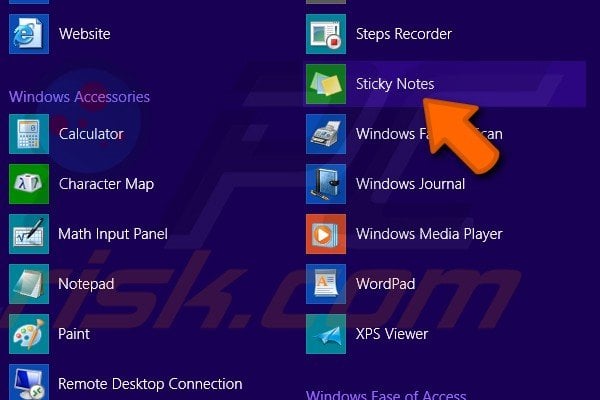Open the Windows Journal icon
Image resolution: width=600 pixels, height=400 pixels.
326,184
